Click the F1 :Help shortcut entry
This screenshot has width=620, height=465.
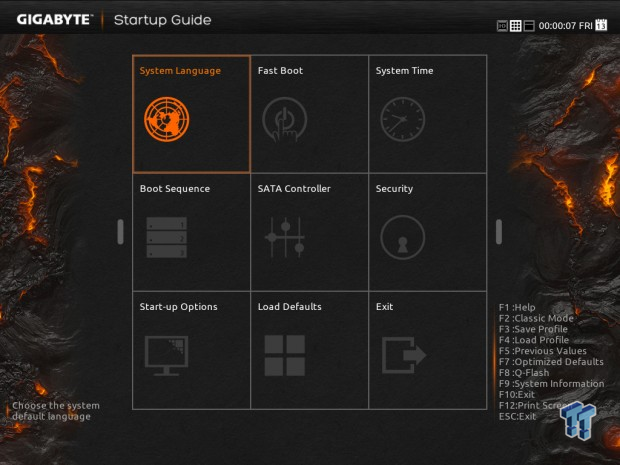(x=517, y=308)
